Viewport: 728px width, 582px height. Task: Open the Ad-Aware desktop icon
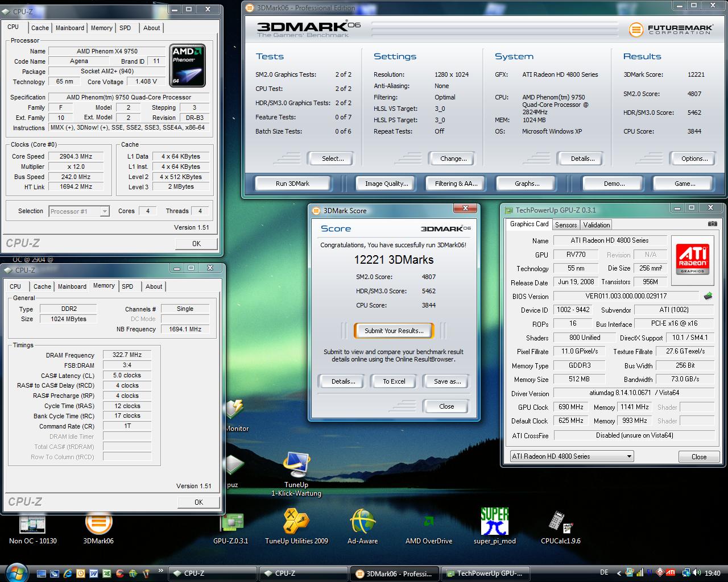[363, 527]
